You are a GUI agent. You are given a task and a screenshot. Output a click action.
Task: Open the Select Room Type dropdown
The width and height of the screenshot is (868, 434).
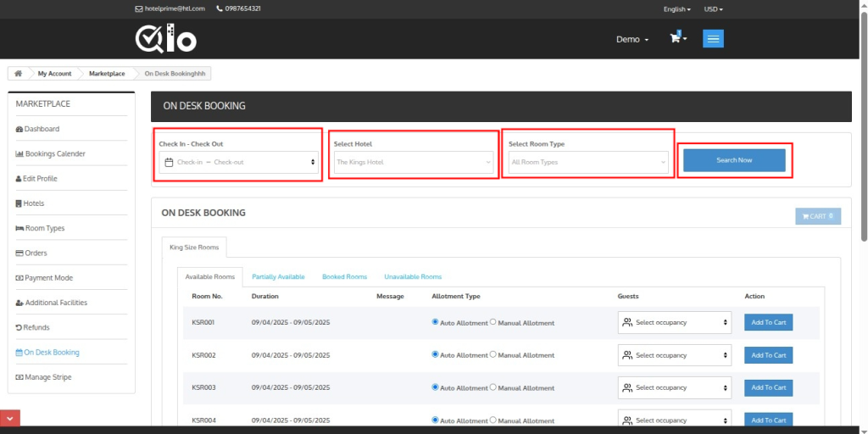(588, 162)
